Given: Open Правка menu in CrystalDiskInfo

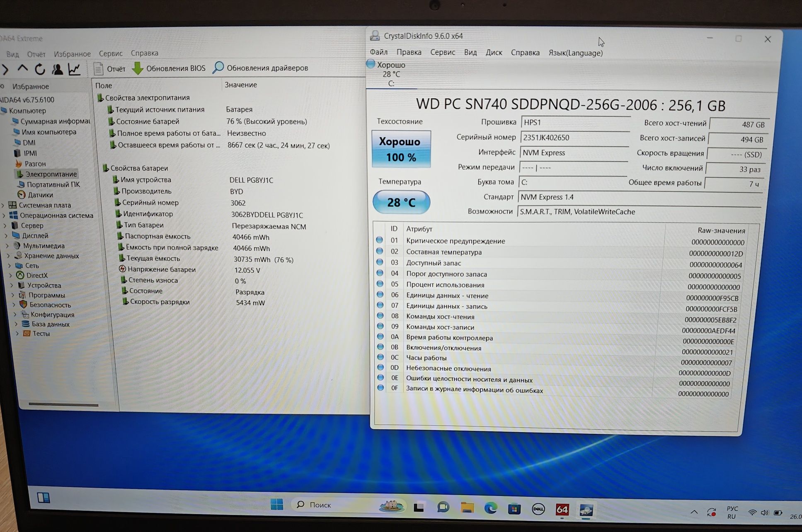Looking at the screenshot, I should pyautogui.click(x=409, y=52).
